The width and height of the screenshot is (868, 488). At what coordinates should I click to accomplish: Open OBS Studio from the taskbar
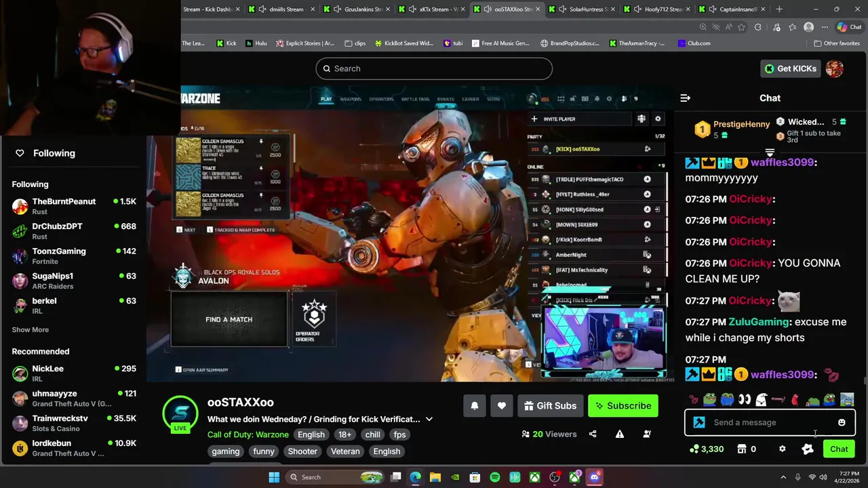pos(555,477)
